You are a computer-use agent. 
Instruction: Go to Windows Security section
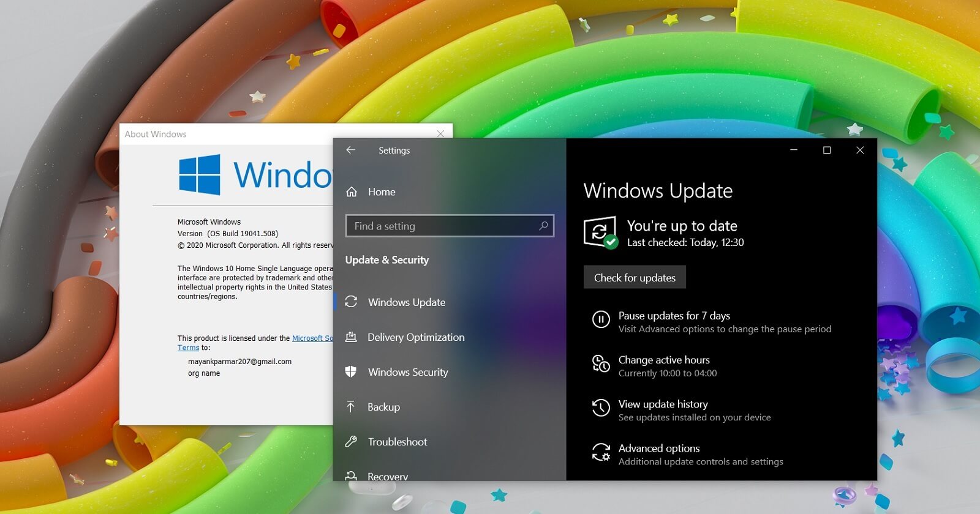click(408, 372)
